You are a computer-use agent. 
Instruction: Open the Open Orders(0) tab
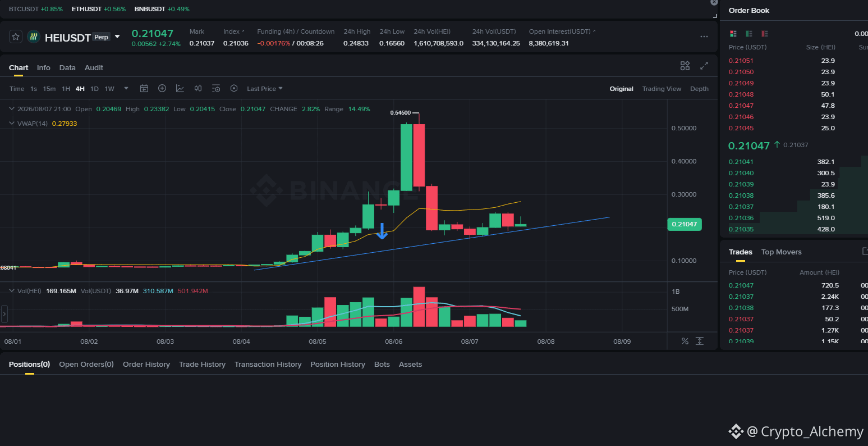coord(86,364)
